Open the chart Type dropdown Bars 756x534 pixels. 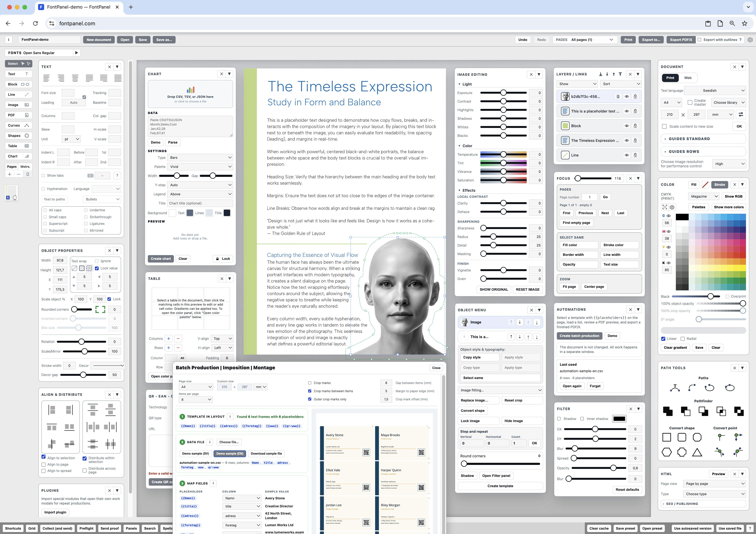coord(200,157)
